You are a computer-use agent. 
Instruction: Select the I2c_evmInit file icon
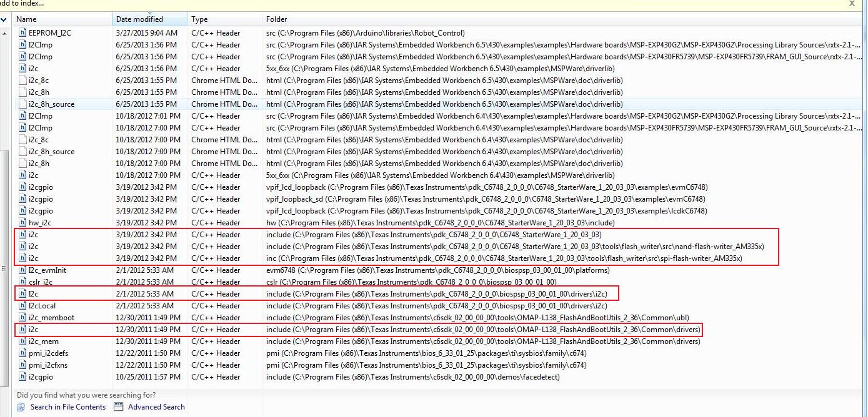22,270
